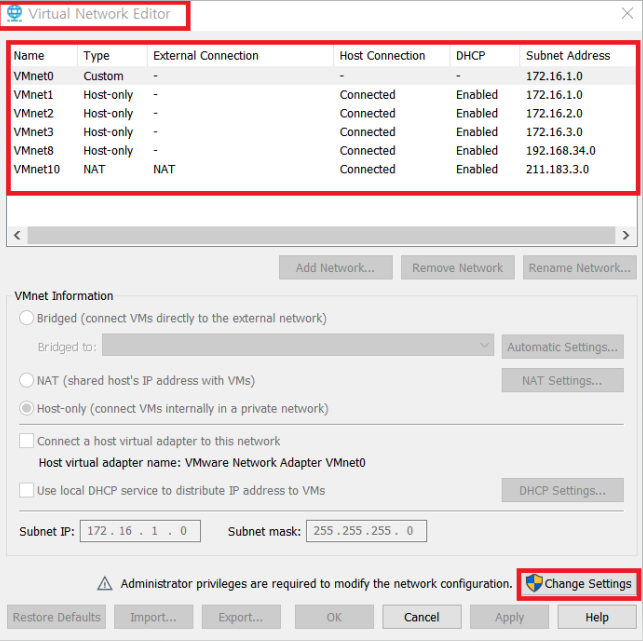Click Subnet Address column header
The image size is (643, 641).
pos(577,55)
